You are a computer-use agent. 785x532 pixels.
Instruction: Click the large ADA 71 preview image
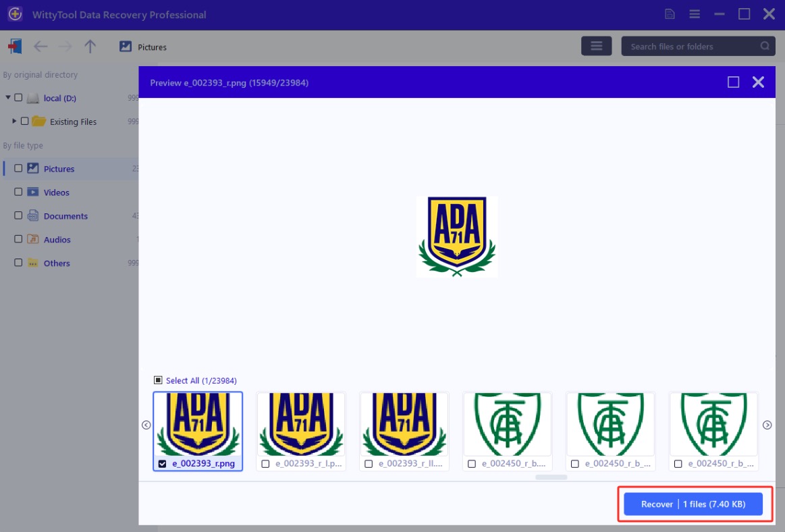[456, 236]
